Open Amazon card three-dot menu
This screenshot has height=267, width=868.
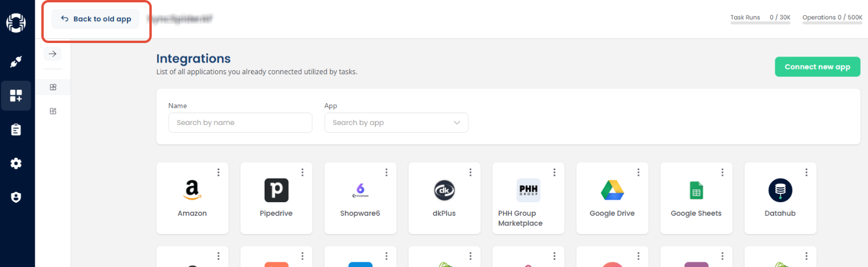tap(218, 172)
